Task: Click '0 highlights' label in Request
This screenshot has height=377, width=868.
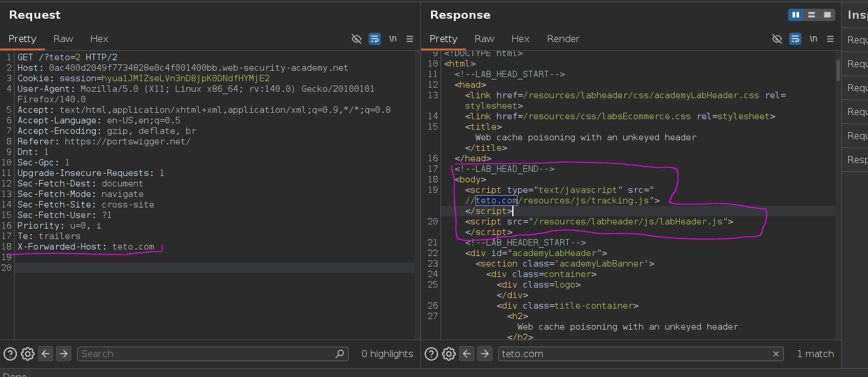Action: pyautogui.click(x=387, y=354)
